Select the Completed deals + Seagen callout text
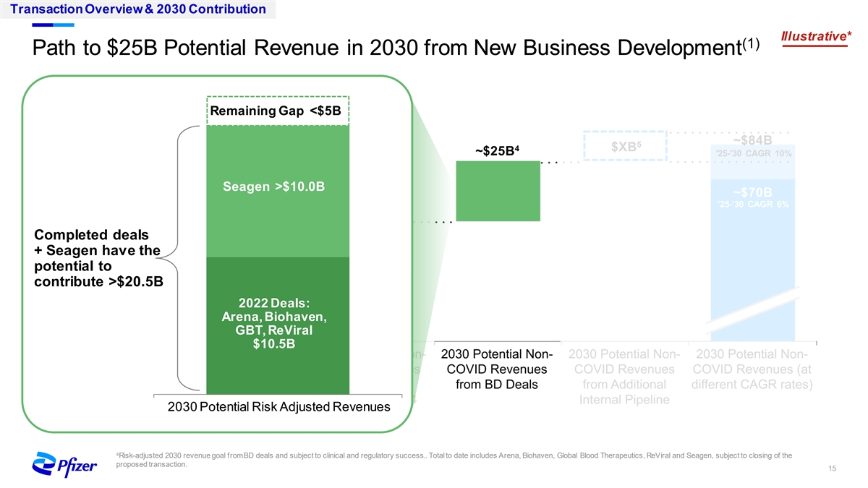Screen dimensions: 868x488 click(x=99, y=258)
